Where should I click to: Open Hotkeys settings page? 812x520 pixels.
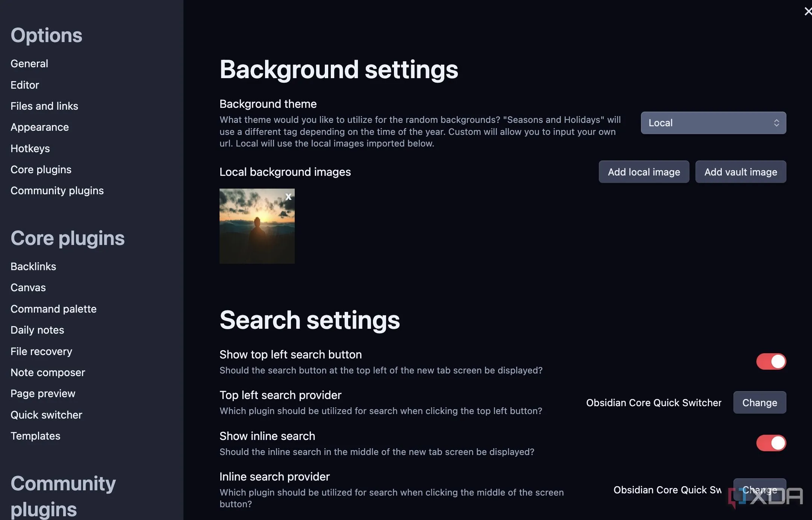pyautogui.click(x=30, y=148)
